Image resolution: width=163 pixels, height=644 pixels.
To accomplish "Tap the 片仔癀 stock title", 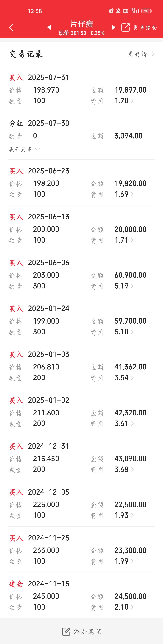I will coord(81,24).
